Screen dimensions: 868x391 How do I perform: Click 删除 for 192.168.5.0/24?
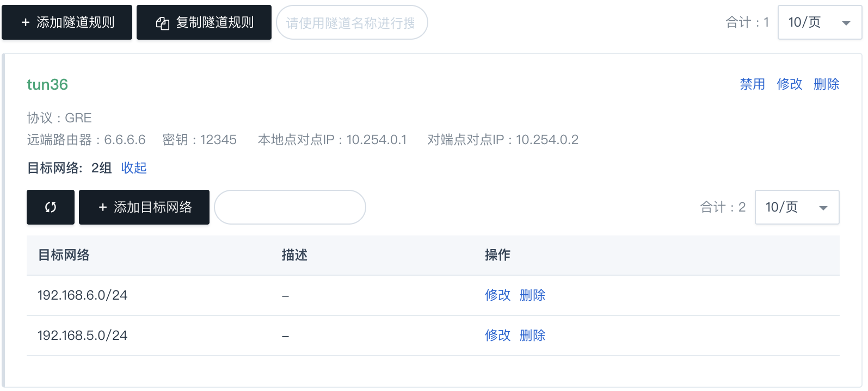coord(533,336)
